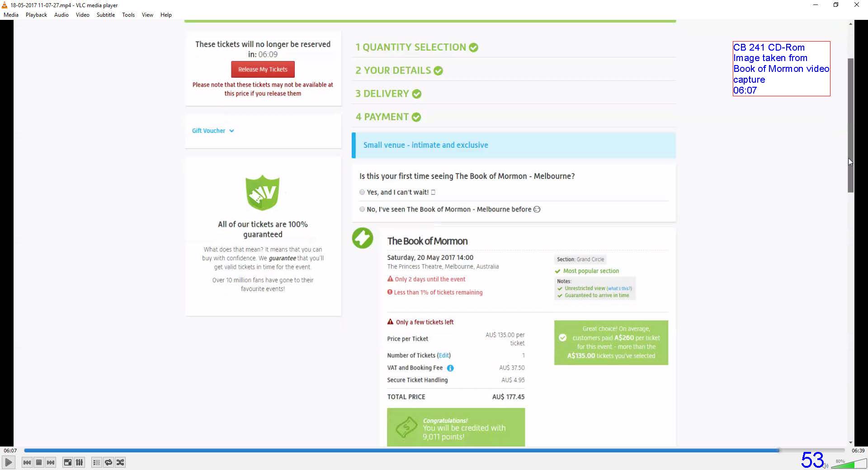
Task: Click the green check next to Quantity Selection
Action: click(473, 47)
